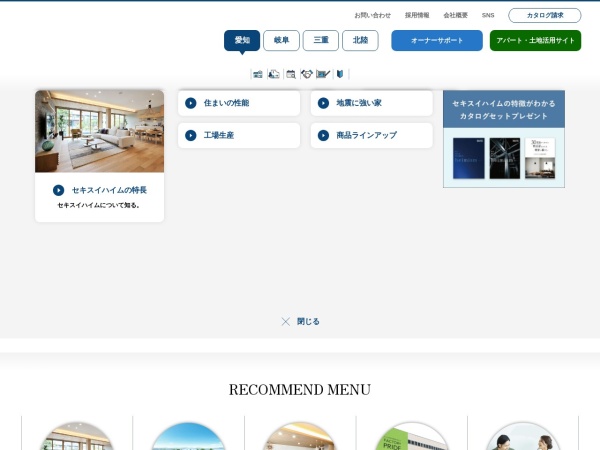The height and width of the screenshot is (450, 600).
Task: Click the blue sky circular thumbnail
Action: point(188,436)
